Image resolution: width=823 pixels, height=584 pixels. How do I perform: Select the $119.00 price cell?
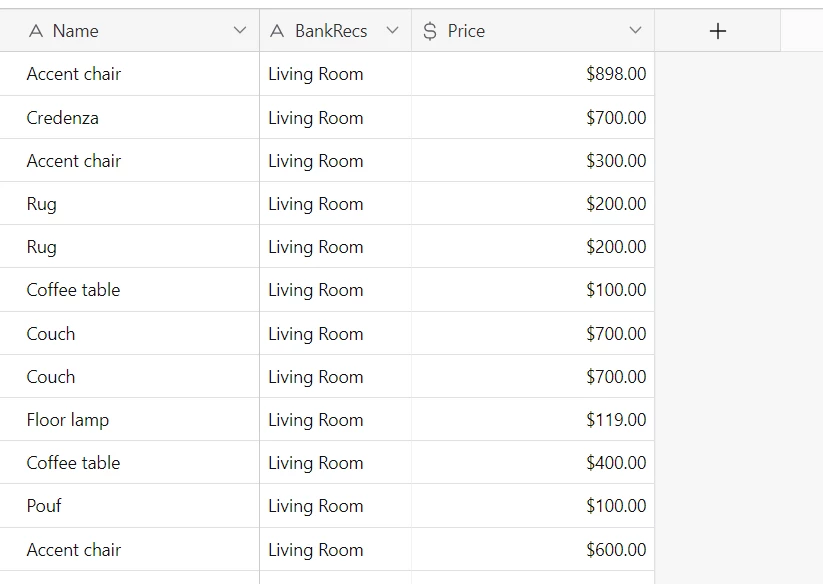coord(533,420)
